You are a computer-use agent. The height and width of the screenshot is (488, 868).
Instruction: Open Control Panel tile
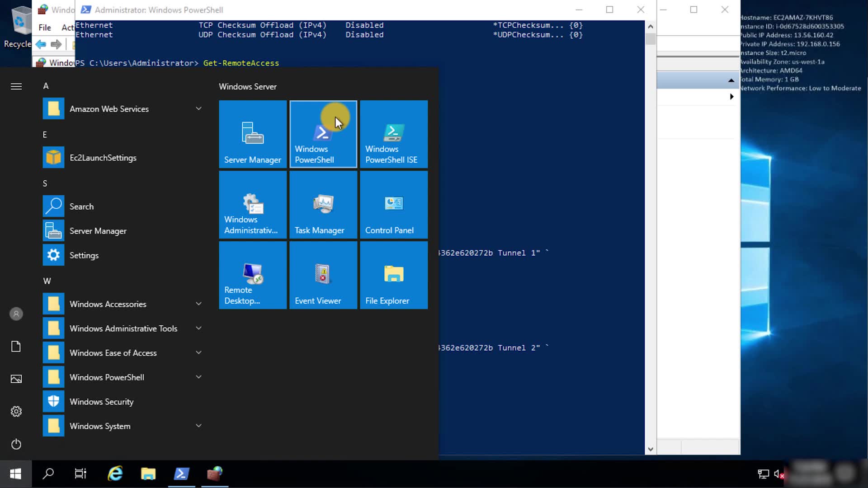pyautogui.click(x=394, y=205)
